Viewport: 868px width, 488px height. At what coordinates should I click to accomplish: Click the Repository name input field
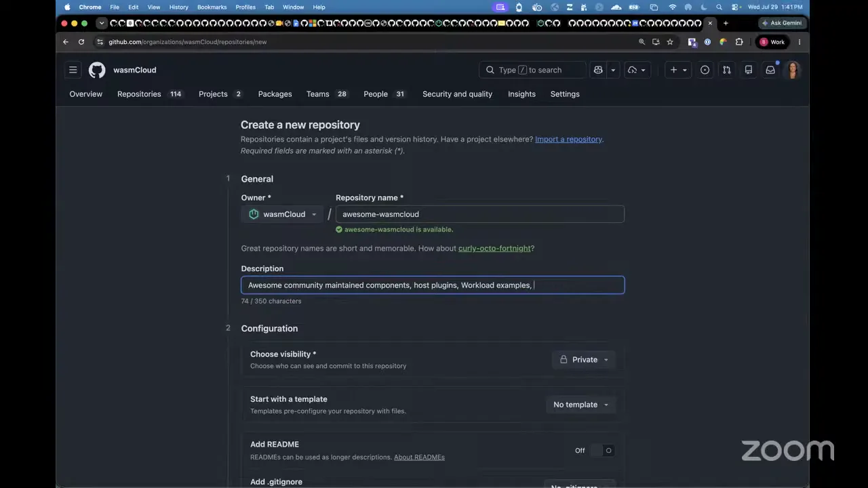[480, 214]
